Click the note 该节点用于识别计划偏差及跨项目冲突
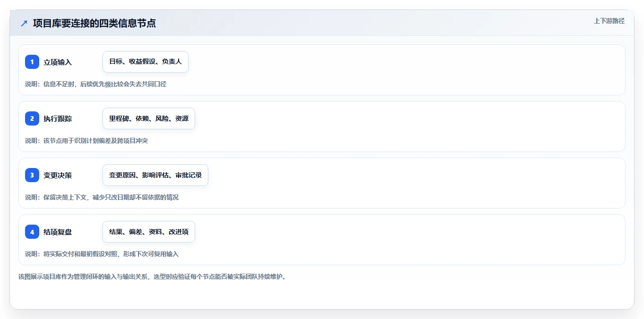This screenshot has height=319, width=644. [96, 141]
